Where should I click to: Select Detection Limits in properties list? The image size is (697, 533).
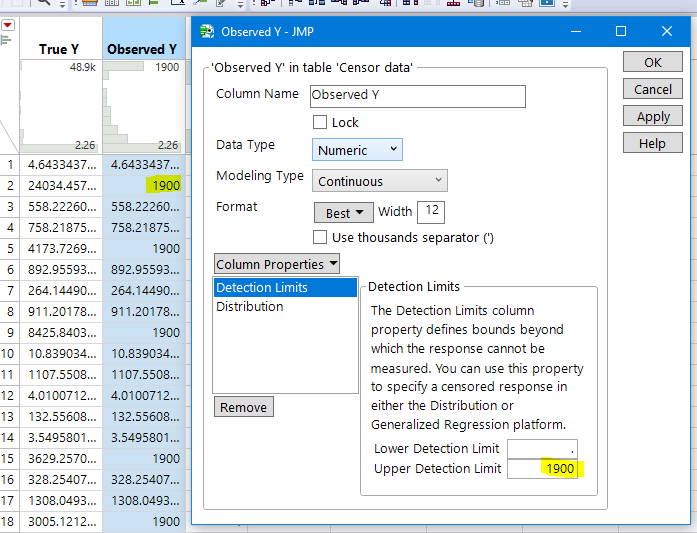pyautogui.click(x=285, y=287)
